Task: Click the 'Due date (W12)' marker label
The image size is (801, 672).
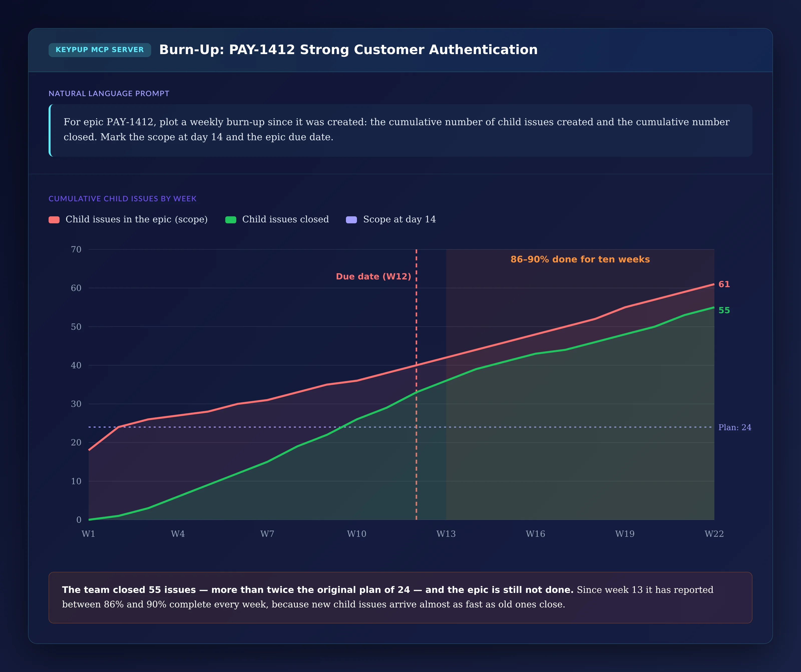Action: (x=373, y=277)
